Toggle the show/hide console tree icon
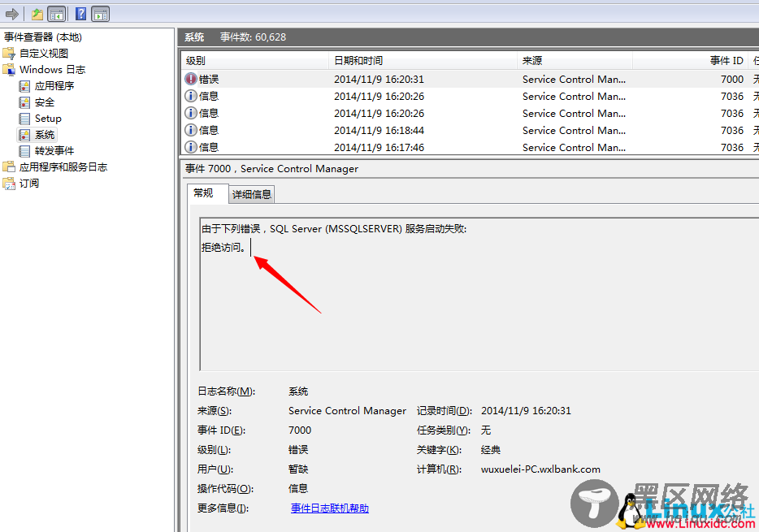This screenshot has width=759, height=532. pyautogui.click(x=57, y=14)
